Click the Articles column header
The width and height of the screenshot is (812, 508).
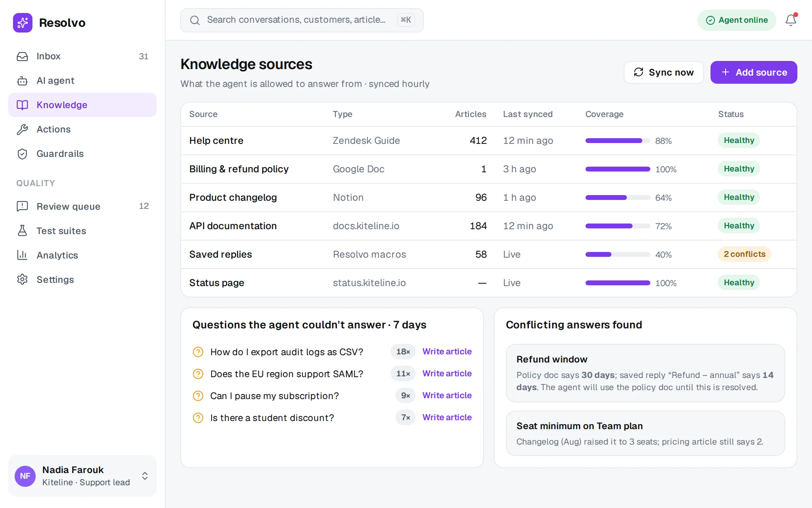pyautogui.click(x=471, y=114)
